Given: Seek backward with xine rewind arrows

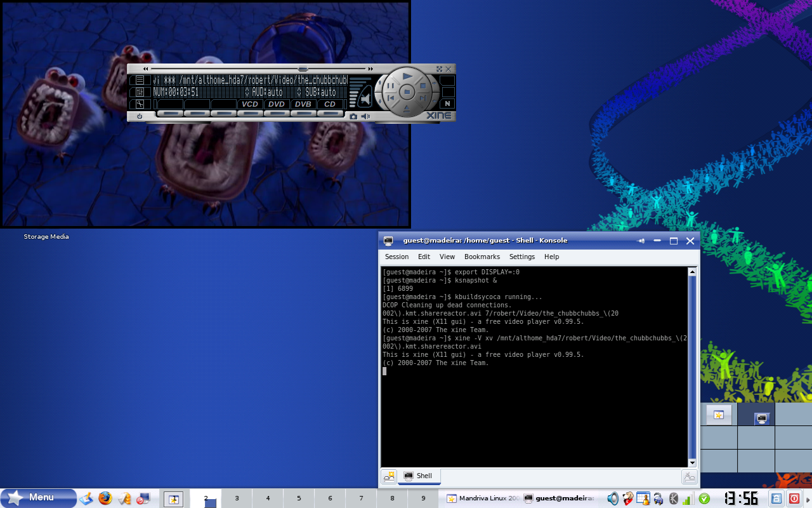Looking at the screenshot, I should 145,69.
